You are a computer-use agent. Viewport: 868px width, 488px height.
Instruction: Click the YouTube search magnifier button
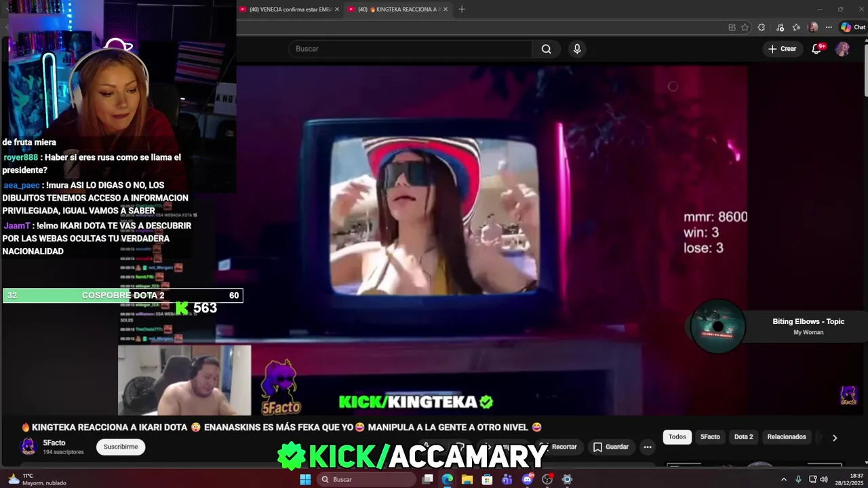546,49
